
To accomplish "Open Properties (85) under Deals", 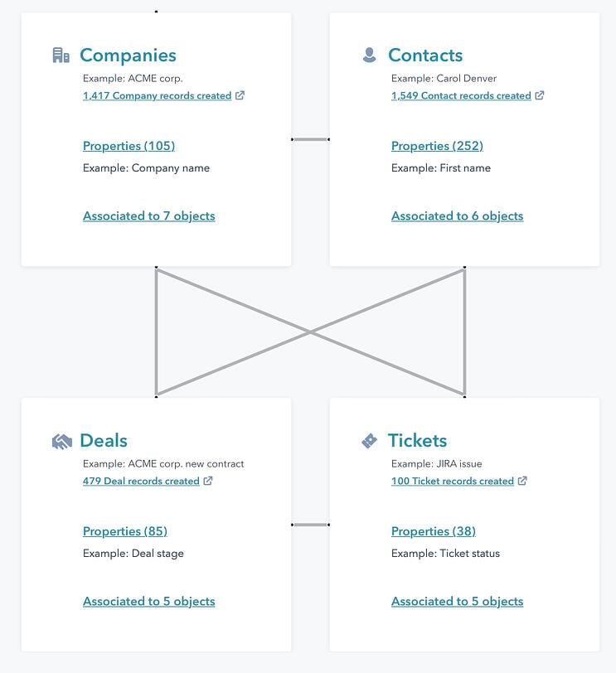I will 124,530.
